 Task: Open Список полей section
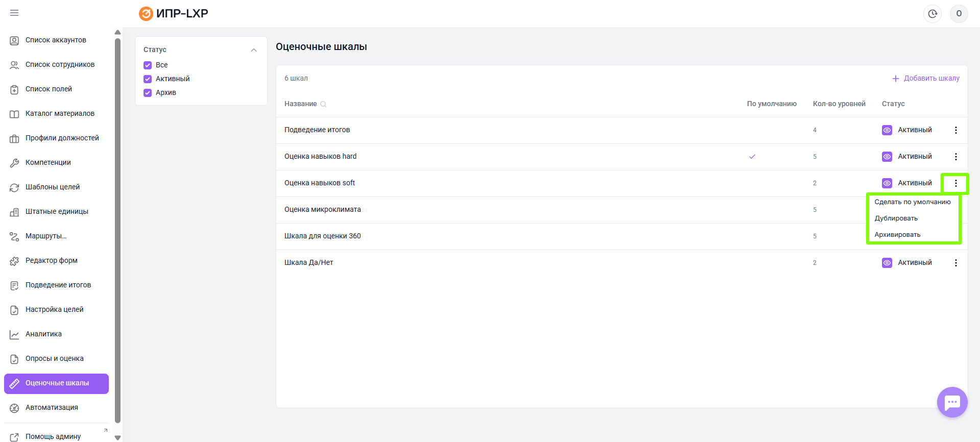(56, 89)
